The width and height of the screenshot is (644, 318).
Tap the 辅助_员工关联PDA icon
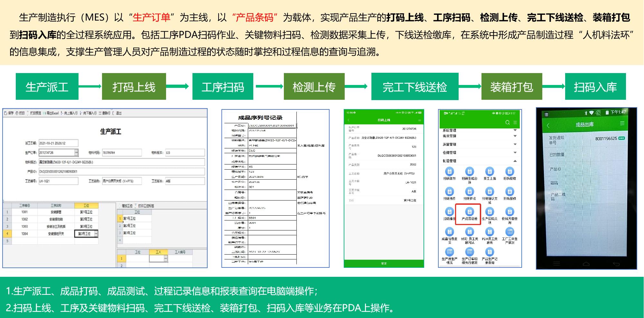(470, 232)
